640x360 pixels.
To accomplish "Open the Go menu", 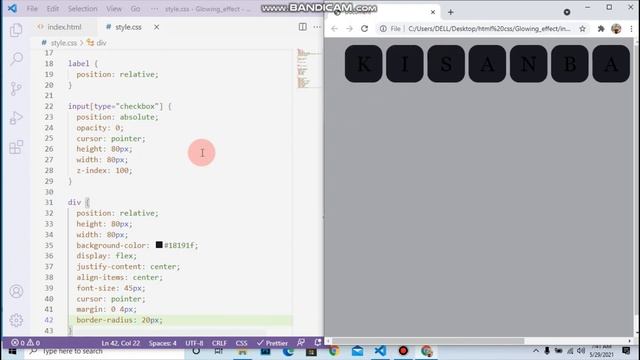I will pyautogui.click(x=136, y=9).
